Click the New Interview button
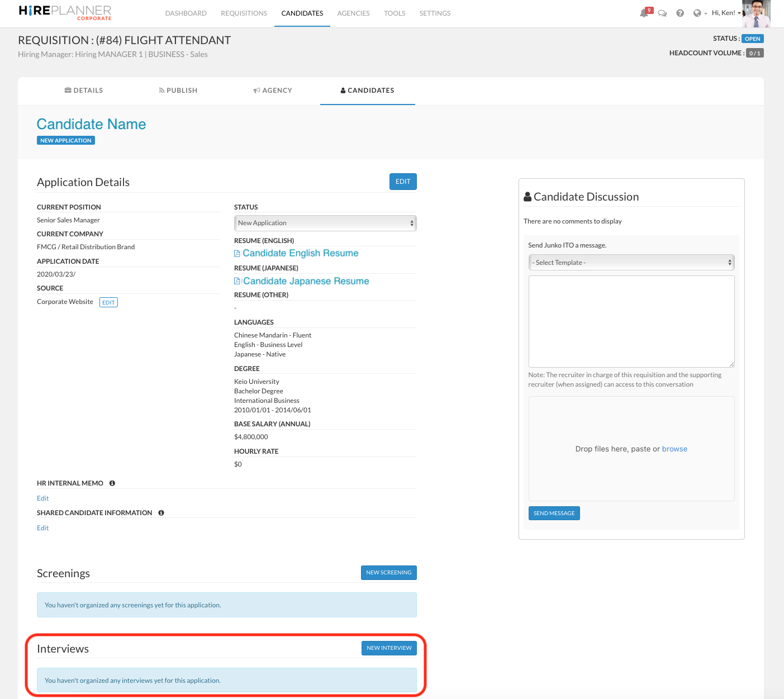This screenshot has width=784, height=699. pyautogui.click(x=389, y=648)
